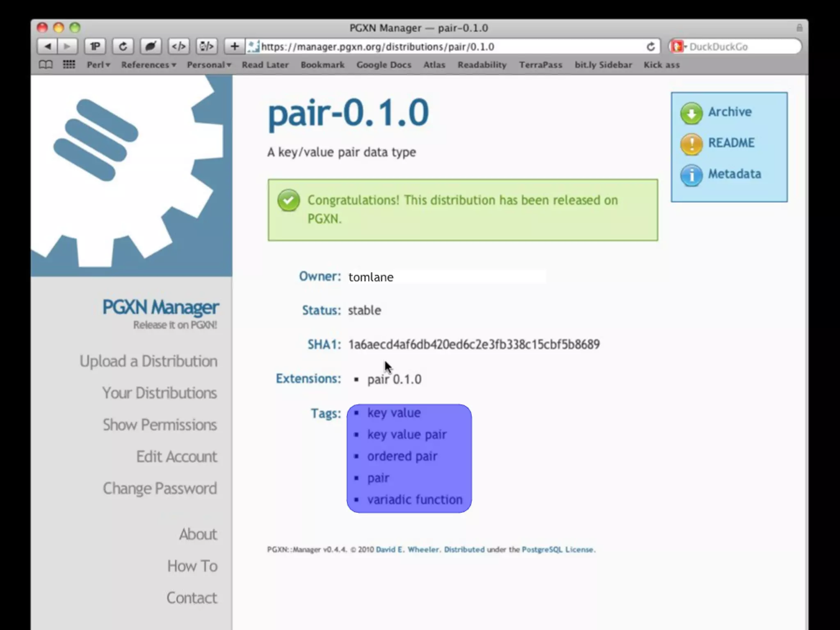Click the 'key value' tag
840x630 pixels.
pyautogui.click(x=394, y=413)
